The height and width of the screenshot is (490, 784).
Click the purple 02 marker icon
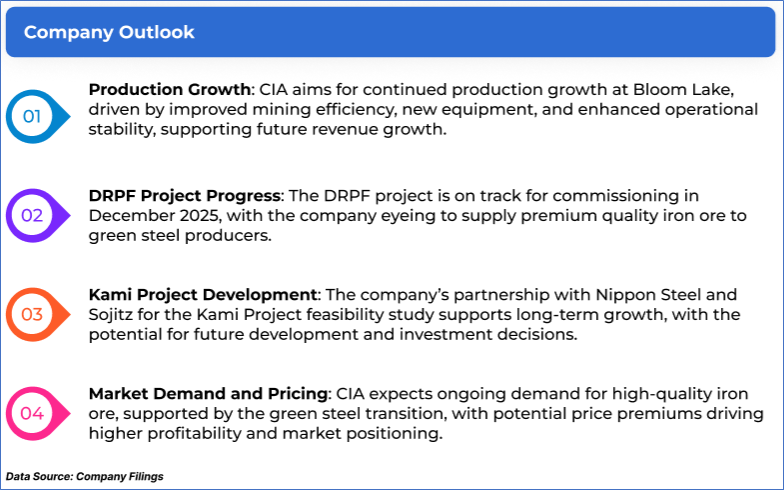tap(32, 215)
